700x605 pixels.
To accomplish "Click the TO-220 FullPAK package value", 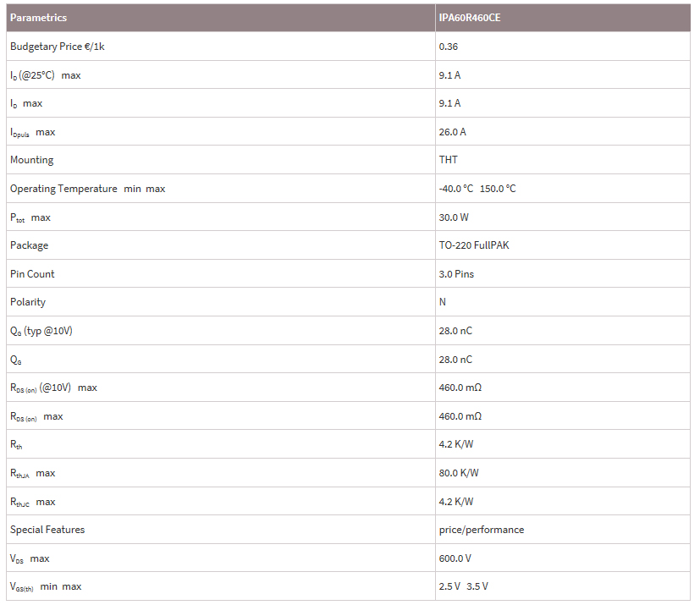I will pos(473,245).
